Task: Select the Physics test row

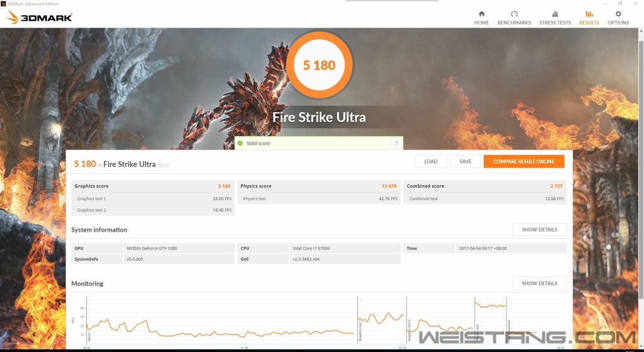Action: pos(319,198)
